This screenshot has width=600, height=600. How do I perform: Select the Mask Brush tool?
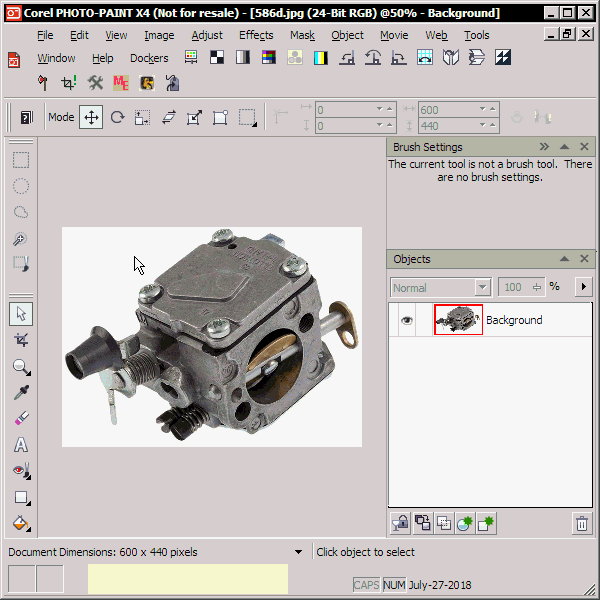tap(21, 264)
